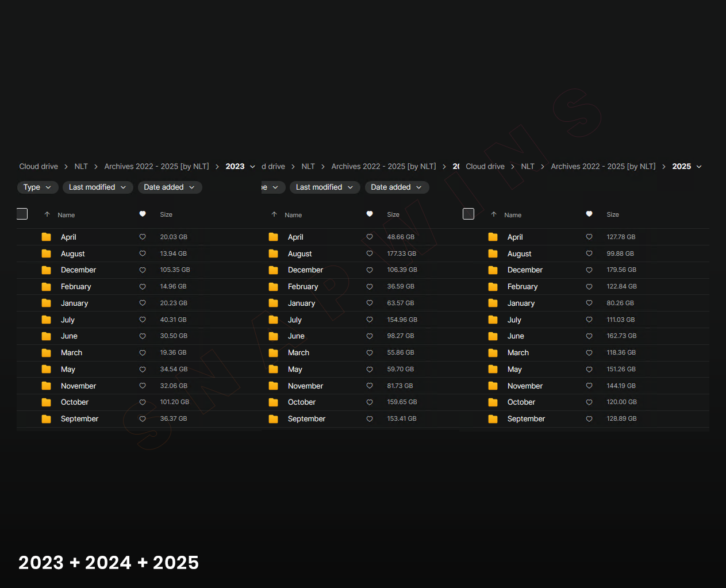Click the folder icon for December 105.35 GB

click(x=47, y=270)
